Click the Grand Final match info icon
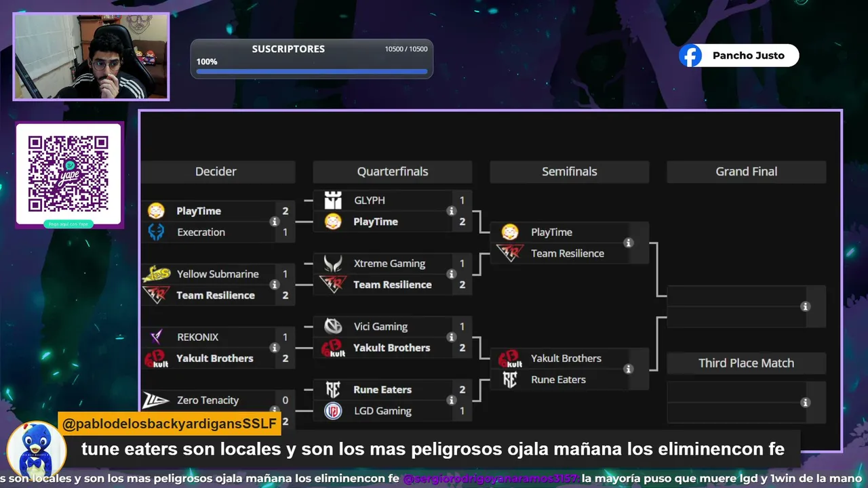Image resolution: width=868 pixels, height=488 pixels. [x=806, y=306]
